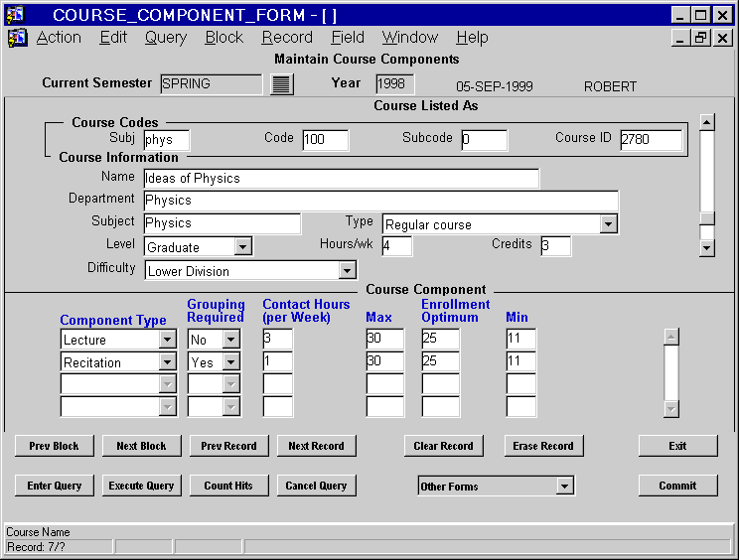Image resolution: width=739 pixels, height=560 pixels.
Task: Click the Recitation Optimum enrollment field
Action: point(441,361)
